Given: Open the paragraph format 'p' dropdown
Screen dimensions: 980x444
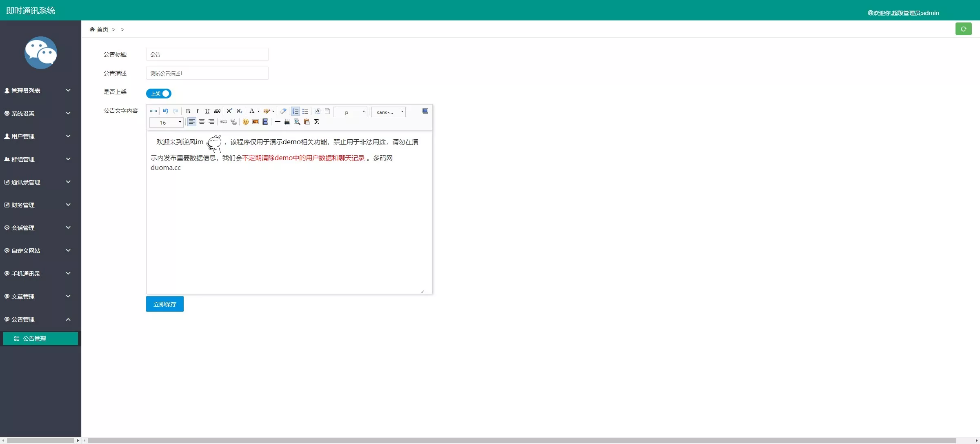Looking at the screenshot, I should [x=350, y=112].
